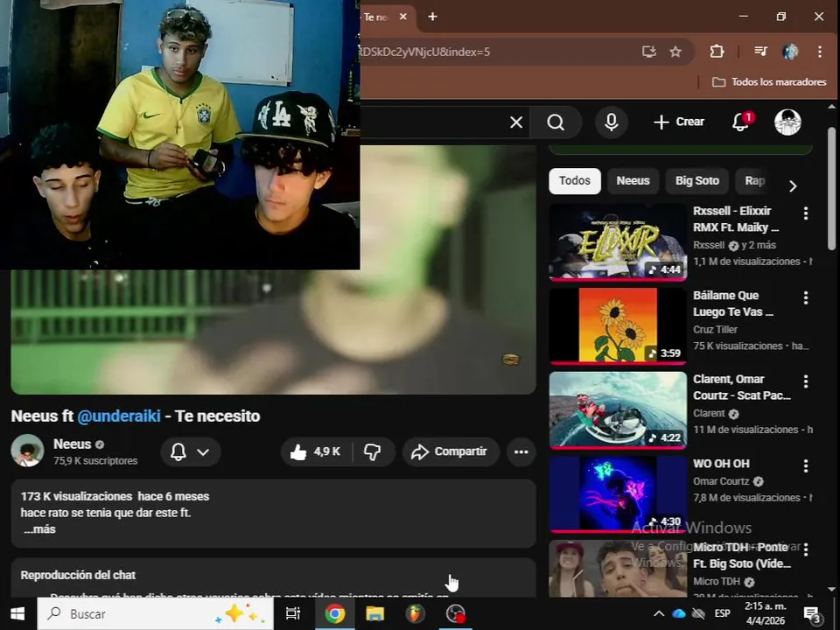Click the Omar Courtz channel name
The width and height of the screenshot is (840, 630).
point(720,481)
